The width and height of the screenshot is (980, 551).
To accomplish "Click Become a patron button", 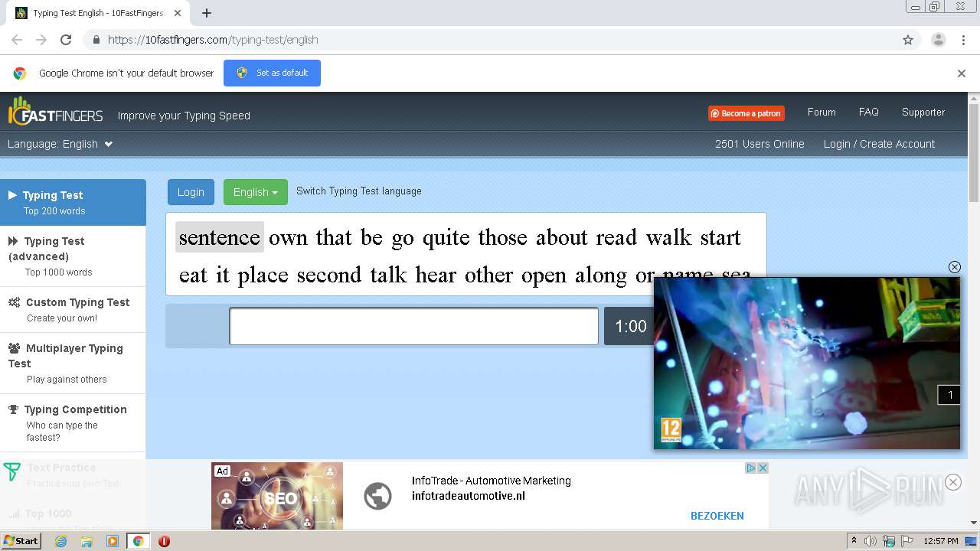I will 746,113.
